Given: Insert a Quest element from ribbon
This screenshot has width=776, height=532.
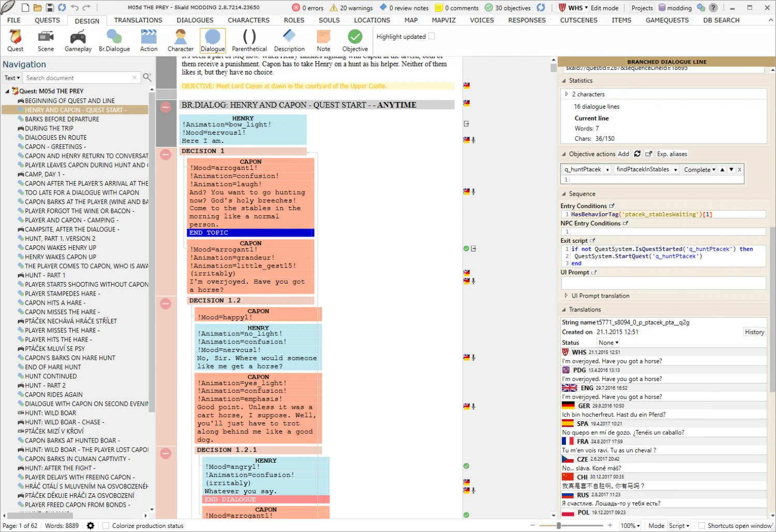Looking at the screenshot, I should click(15, 40).
